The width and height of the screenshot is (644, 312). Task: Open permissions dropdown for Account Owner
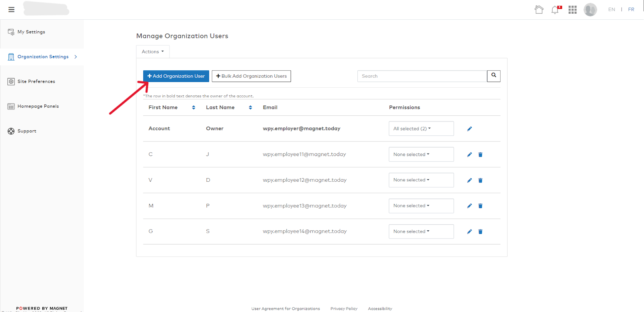(421, 129)
